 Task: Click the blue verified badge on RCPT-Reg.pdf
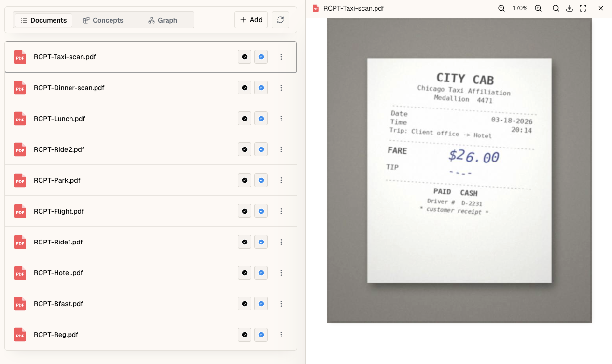[261, 335]
